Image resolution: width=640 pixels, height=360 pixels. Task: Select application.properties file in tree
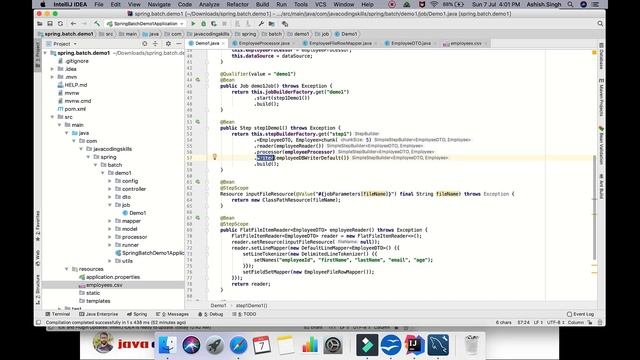point(113,277)
